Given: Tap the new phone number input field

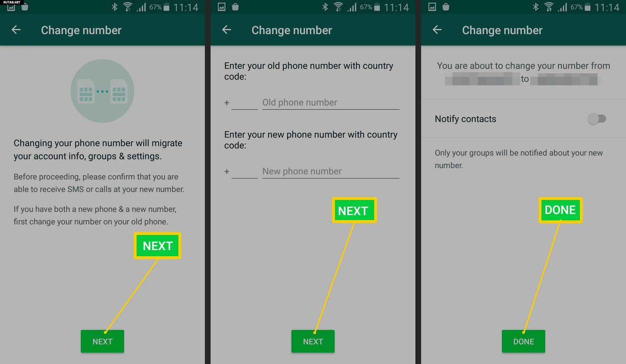Looking at the screenshot, I should tap(331, 171).
